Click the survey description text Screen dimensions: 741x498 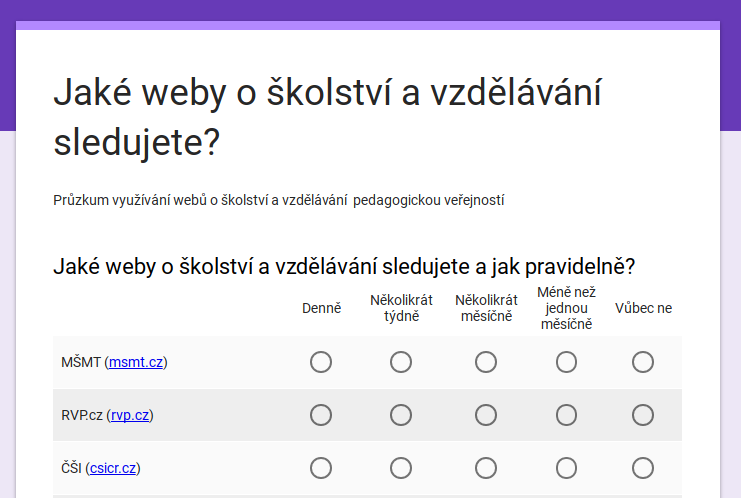278,200
